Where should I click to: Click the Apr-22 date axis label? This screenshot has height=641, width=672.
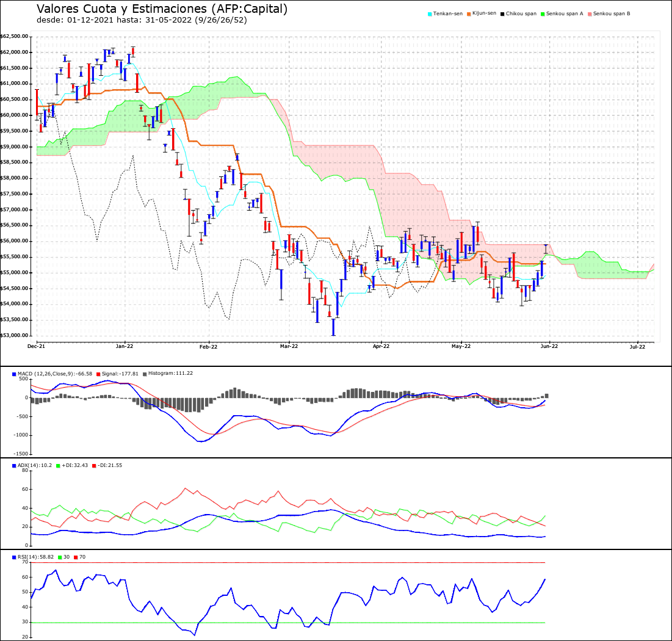click(x=381, y=346)
